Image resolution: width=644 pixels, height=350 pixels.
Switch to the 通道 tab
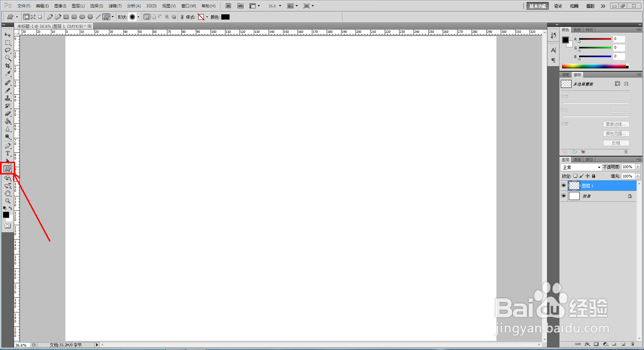[577, 160]
